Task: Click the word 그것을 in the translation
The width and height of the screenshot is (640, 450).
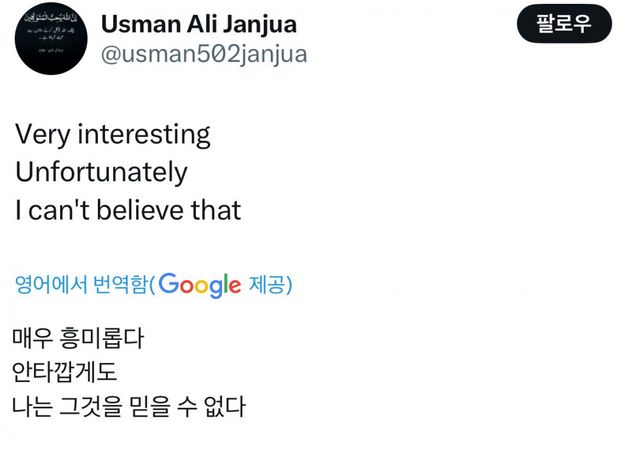Action: coord(94,407)
